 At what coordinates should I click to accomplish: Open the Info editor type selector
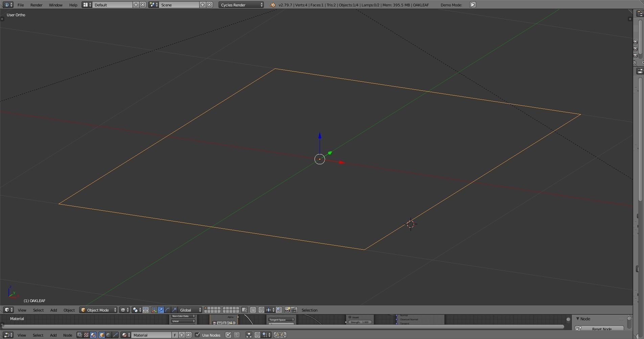click(x=8, y=5)
